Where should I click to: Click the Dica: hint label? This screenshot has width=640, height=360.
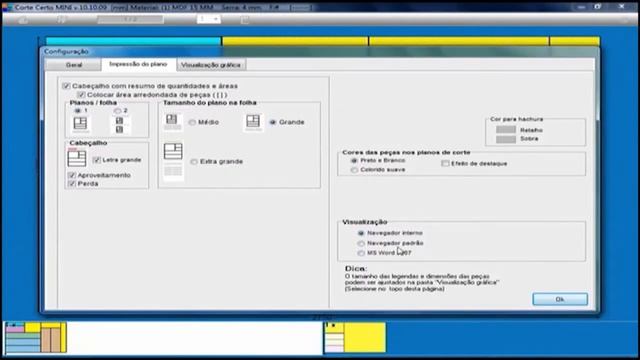[x=356, y=269]
